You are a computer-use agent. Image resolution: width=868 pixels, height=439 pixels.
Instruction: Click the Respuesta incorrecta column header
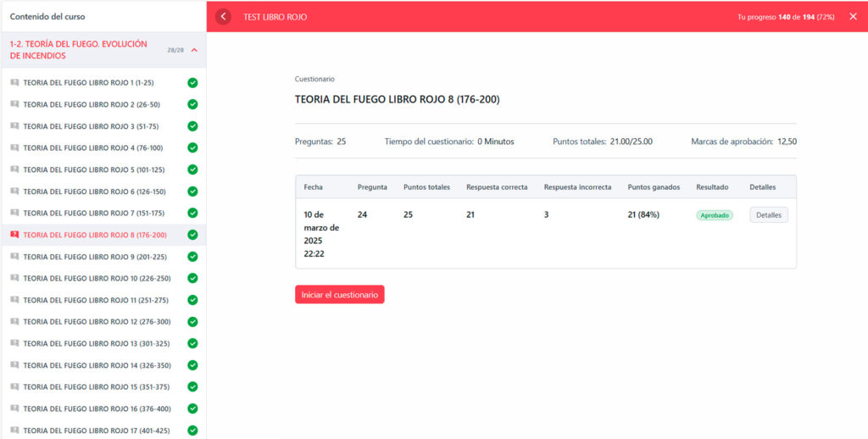(x=577, y=187)
